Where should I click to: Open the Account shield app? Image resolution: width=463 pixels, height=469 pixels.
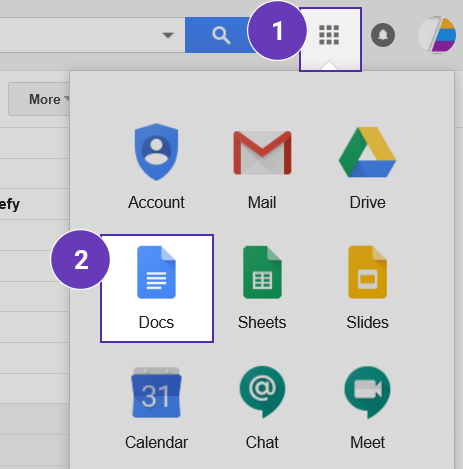click(156, 152)
